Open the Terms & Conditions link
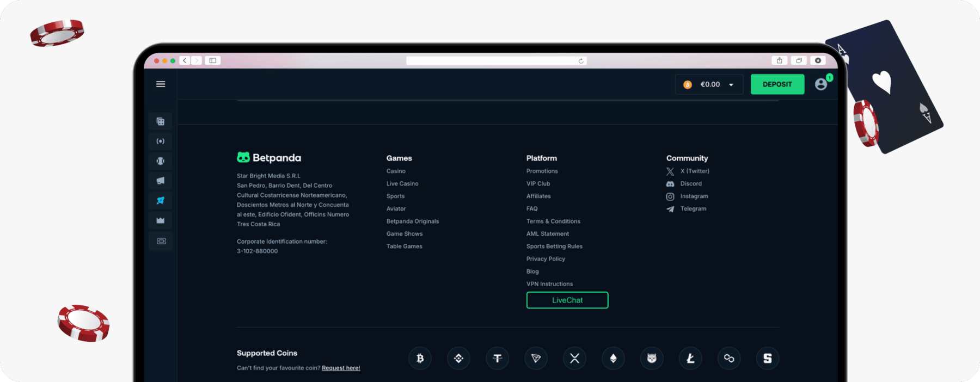This screenshot has height=382, width=980. point(553,221)
